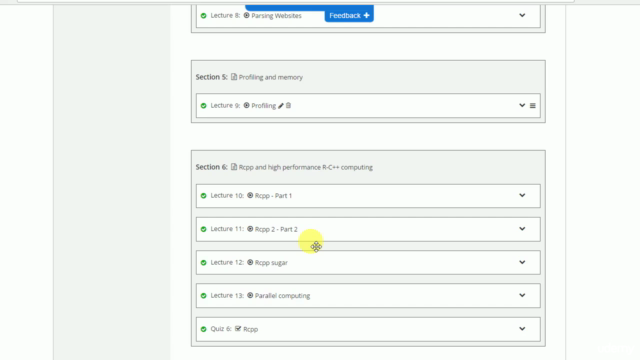Click the Lecture 13: label
This screenshot has width=640, height=360.
pos(227,296)
